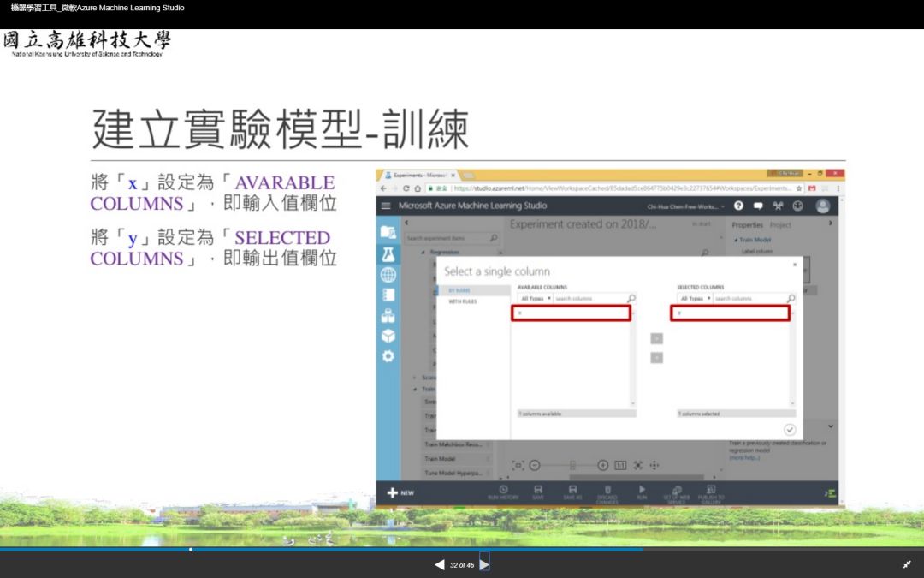Zoom in with the canvas plus button
Screen dimensions: 924x578
[x=603, y=465]
